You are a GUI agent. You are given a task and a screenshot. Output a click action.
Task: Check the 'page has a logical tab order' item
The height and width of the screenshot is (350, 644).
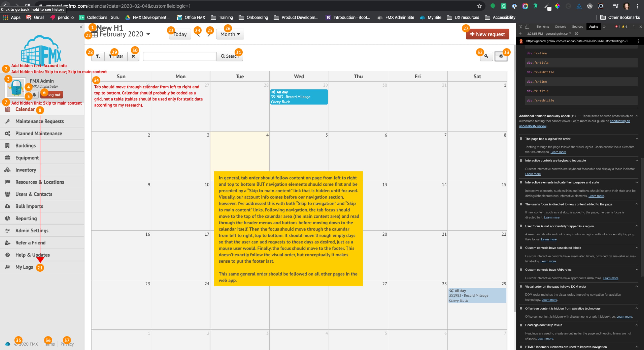(521, 139)
